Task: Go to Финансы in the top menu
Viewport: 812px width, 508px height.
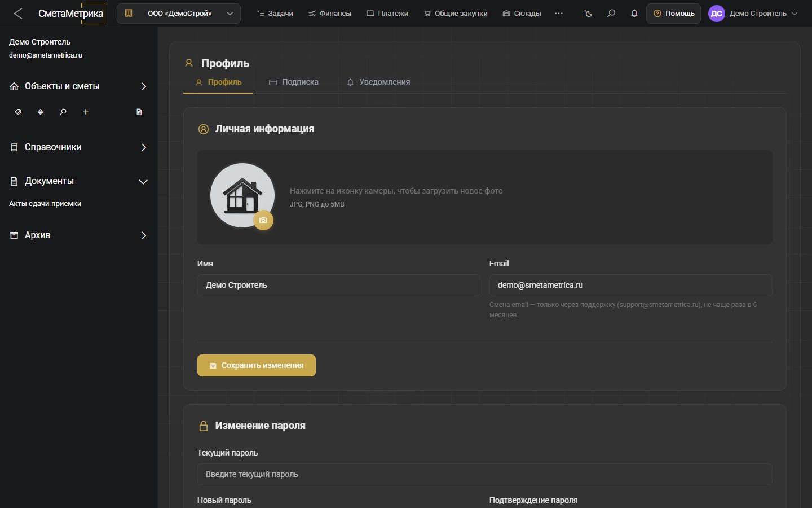Action: [x=330, y=14]
